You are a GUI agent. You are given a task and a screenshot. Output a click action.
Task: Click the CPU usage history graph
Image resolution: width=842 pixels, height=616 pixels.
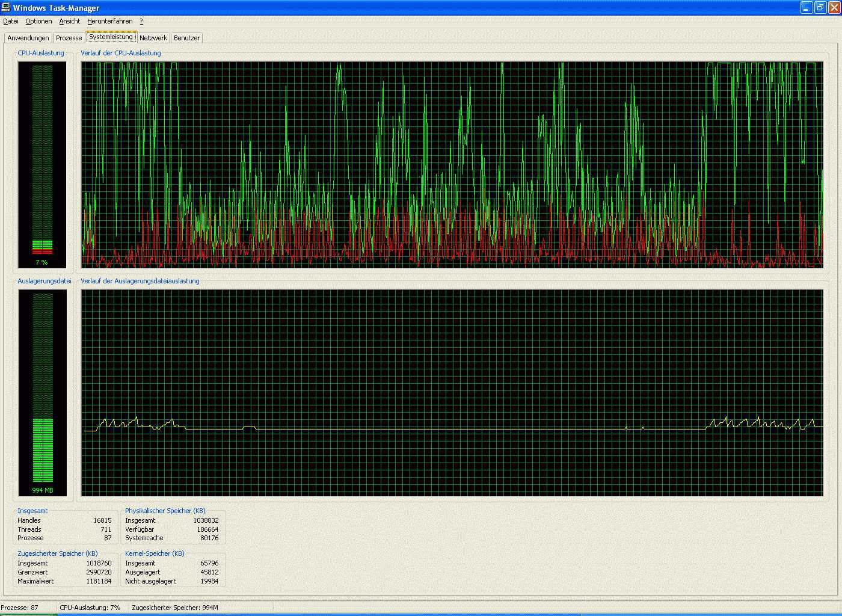coord(452,164)
